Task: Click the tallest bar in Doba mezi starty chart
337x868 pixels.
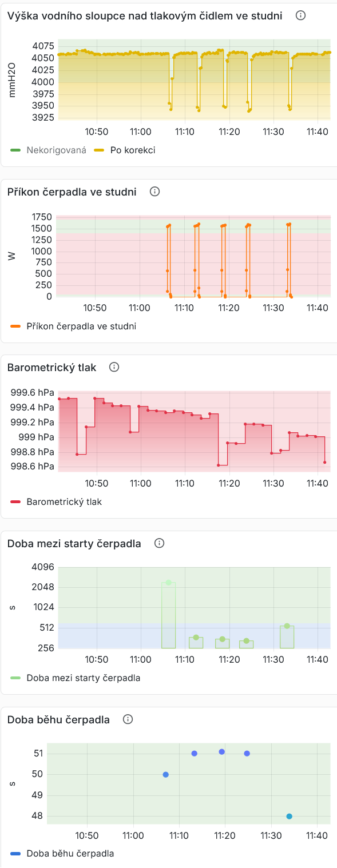Action: tap(168, 615)
